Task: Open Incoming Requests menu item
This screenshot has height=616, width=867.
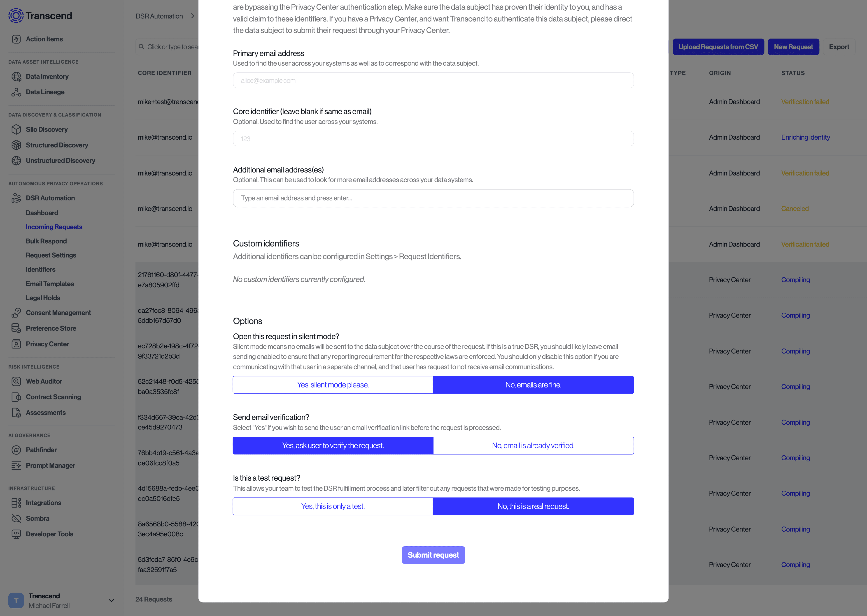Action: (x=53, y=227)
